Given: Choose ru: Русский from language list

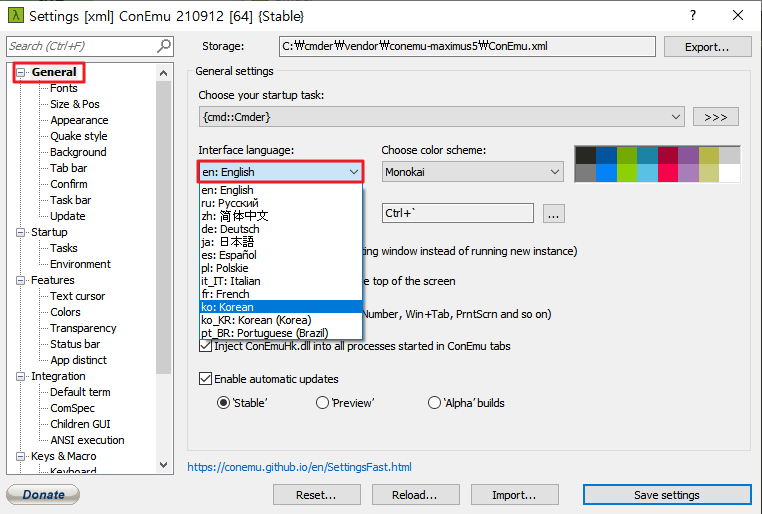Looking at the screenshot, I should [281, 203].
